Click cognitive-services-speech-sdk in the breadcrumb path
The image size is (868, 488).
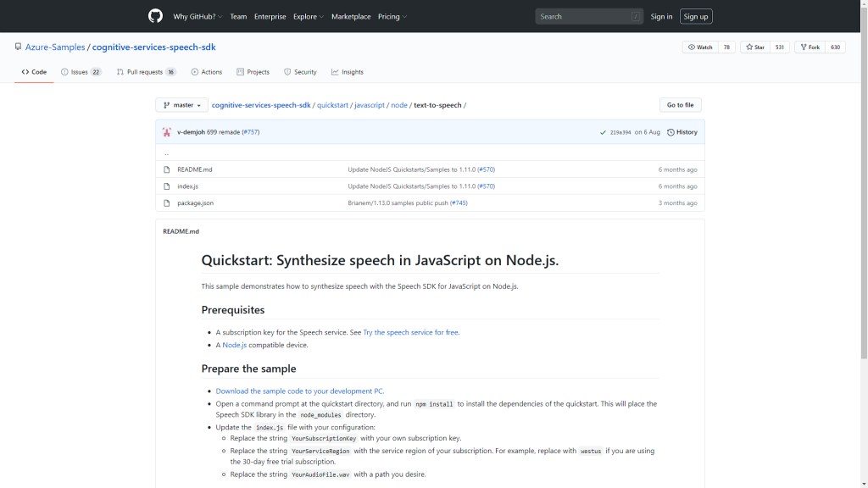(261, 105)
